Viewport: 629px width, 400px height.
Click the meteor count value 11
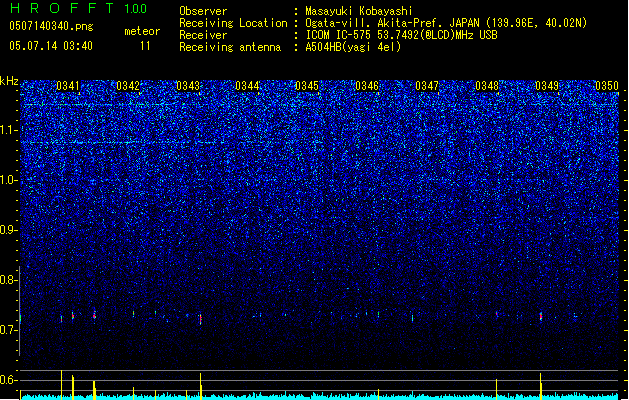(x=145, y=46)
